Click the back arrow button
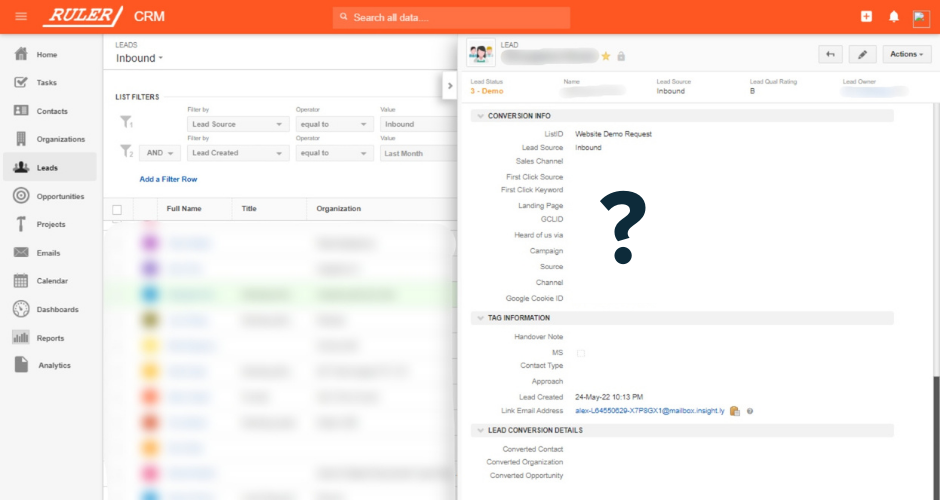The height and width of the screenshot is (500, 940). click(830, 54)
